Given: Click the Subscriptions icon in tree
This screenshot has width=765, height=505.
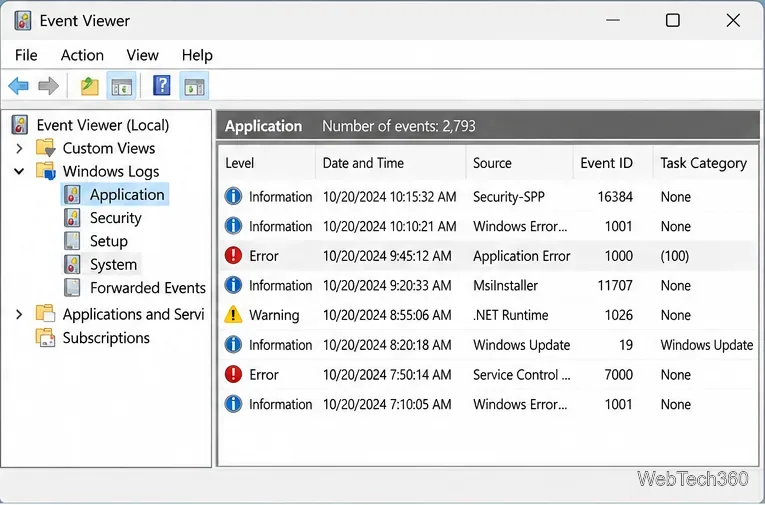Looking at the screenshot, I should tap(46, 338).
